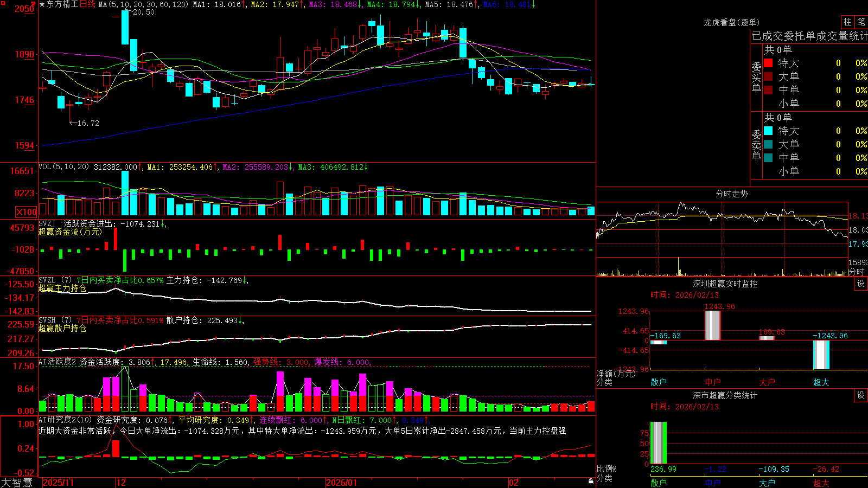
Task: Click the 资金活跃度: 3.806 value
Action: pos(115,362)
